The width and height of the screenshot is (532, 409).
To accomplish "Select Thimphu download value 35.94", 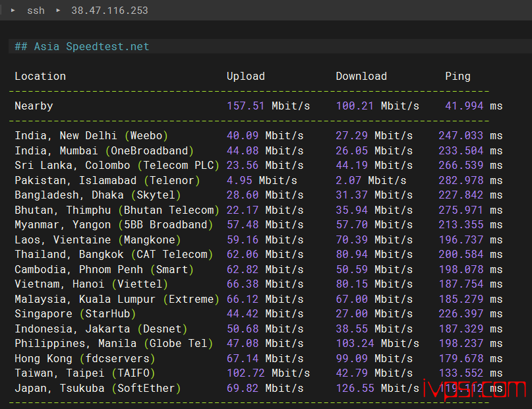I will click(351, 210).
